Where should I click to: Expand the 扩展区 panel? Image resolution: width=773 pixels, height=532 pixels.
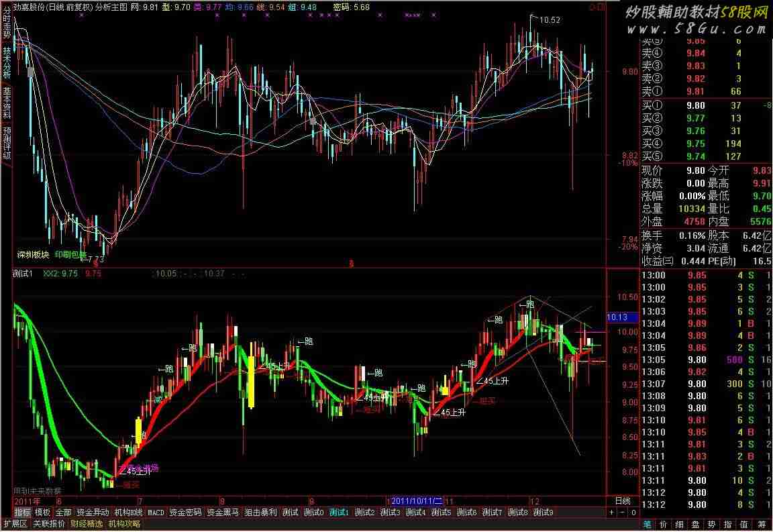15,524
